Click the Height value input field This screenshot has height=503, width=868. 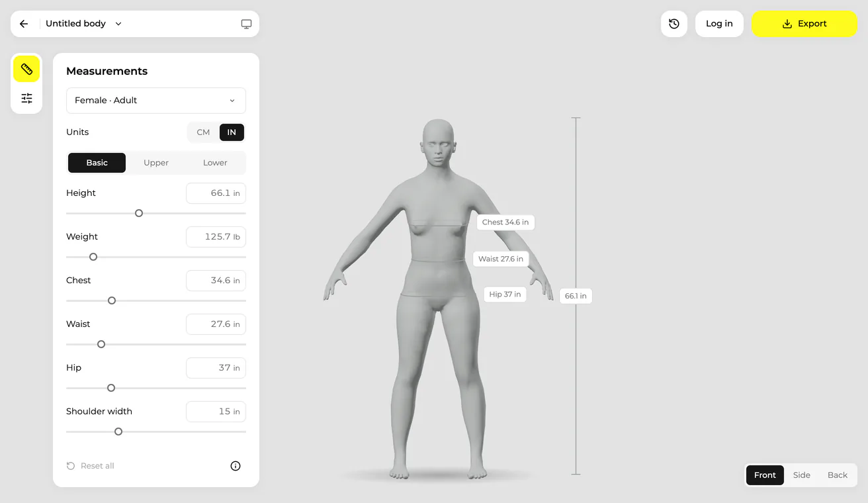(x=216, y=193)
